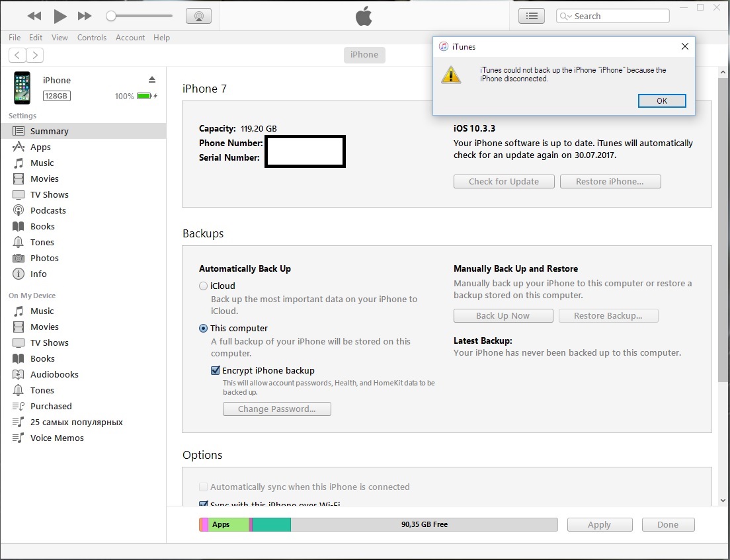This screenshot has height=560, width=730.
Task: Click OK in the iTunes warning dialog
Action: click(661, 101)
